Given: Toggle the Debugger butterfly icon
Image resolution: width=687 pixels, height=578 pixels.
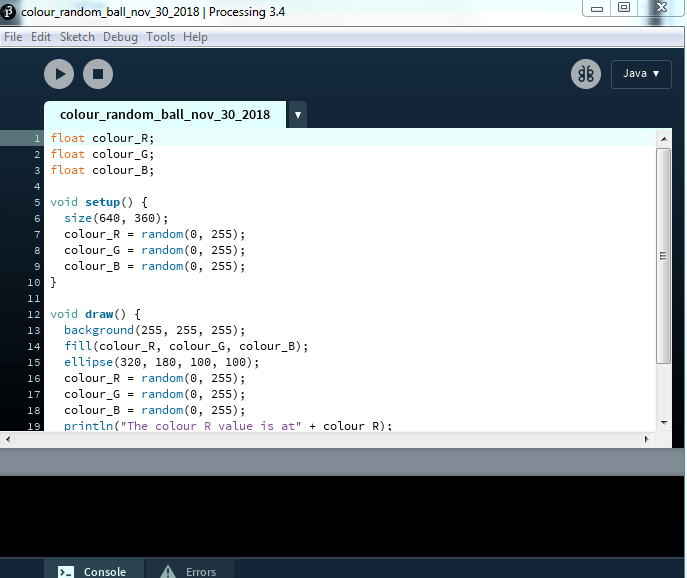Looking at the screenshot, I should (x=585, y=74).
